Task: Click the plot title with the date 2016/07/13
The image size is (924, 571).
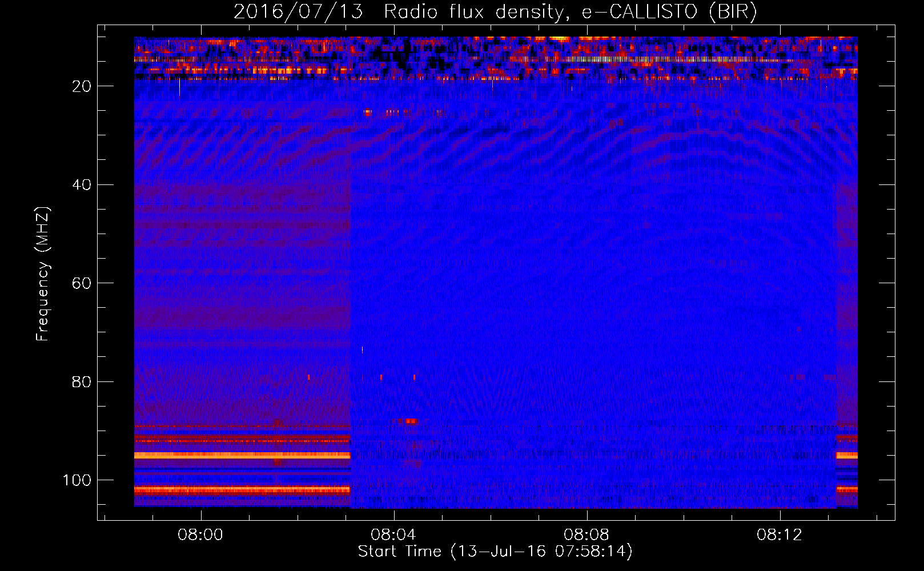Action: [x=495, y=11]
